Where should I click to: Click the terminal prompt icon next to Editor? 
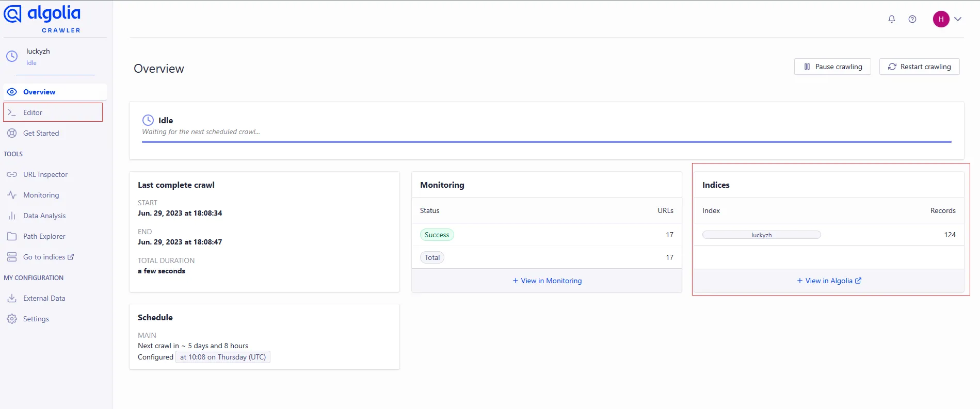point(12,112)
